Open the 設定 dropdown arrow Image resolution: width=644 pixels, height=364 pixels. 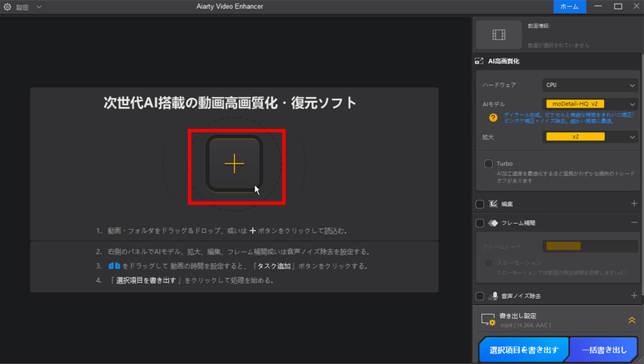pos(39,7)
